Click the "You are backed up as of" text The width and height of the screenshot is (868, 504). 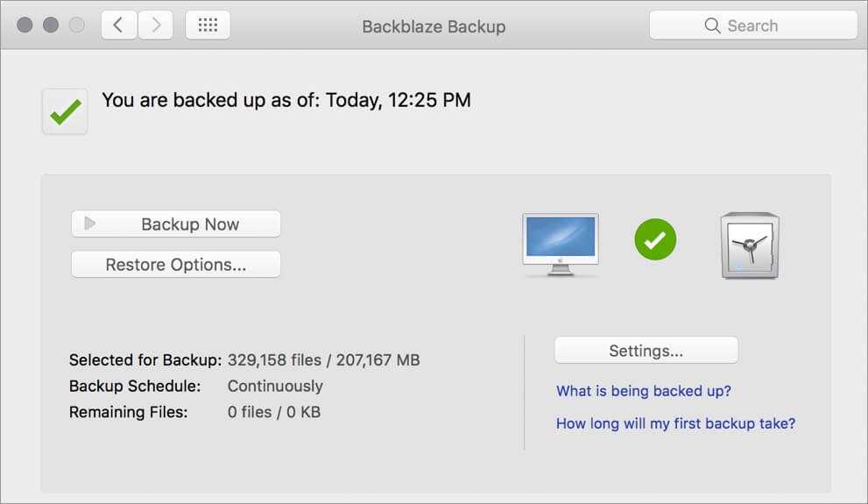coord(286,100)
